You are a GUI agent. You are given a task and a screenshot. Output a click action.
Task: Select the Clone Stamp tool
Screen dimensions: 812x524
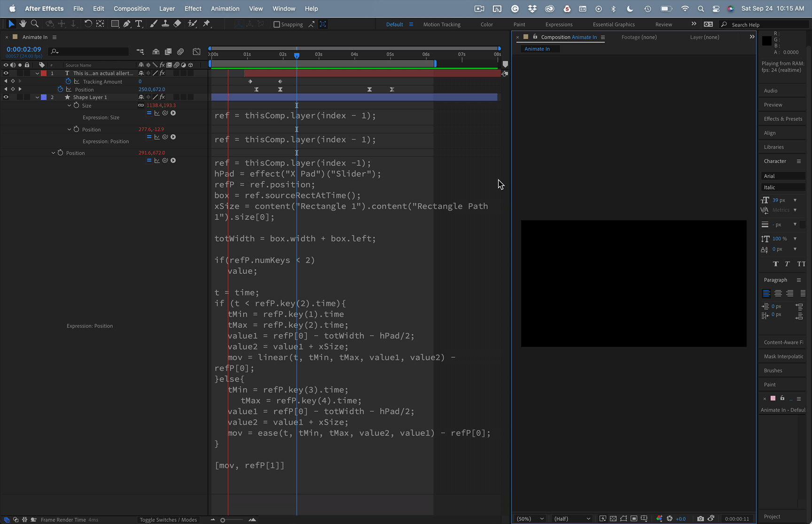(165, 23)
